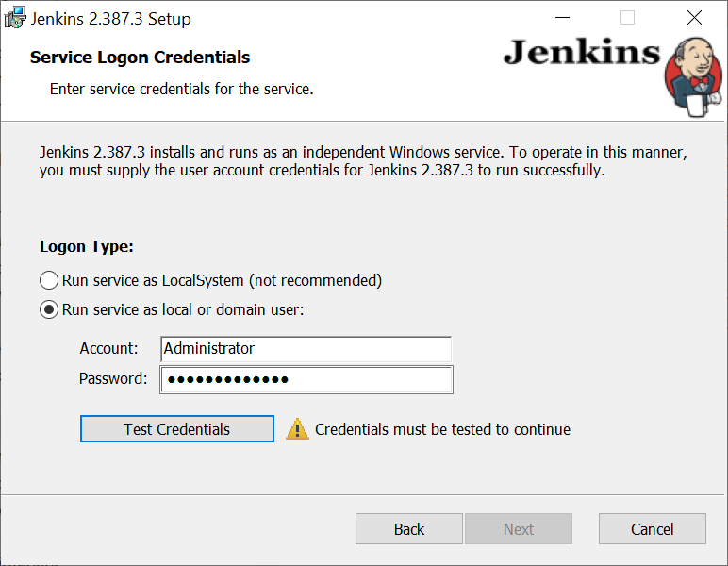Click the installer icon in title bar
The height and width of the screenshot is (566, 728).
pyautogui.click(x=15, y=17)
